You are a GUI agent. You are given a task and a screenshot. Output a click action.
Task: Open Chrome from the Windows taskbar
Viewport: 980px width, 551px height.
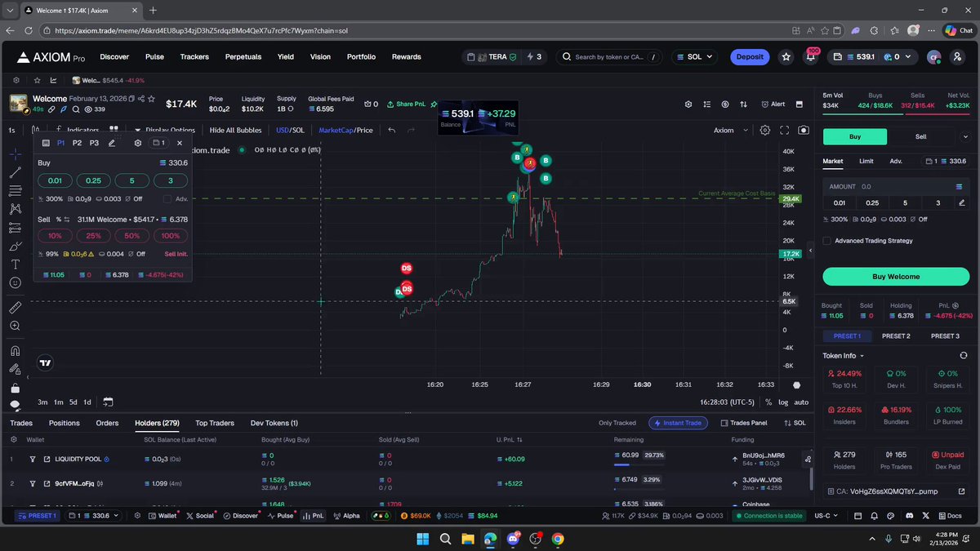click(558, 539)
